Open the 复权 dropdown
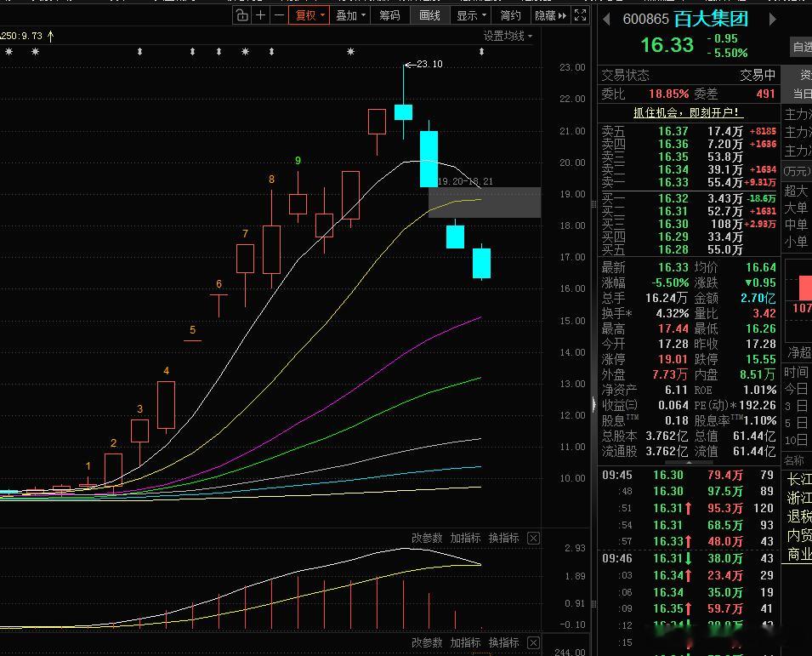 click(309, 15)
